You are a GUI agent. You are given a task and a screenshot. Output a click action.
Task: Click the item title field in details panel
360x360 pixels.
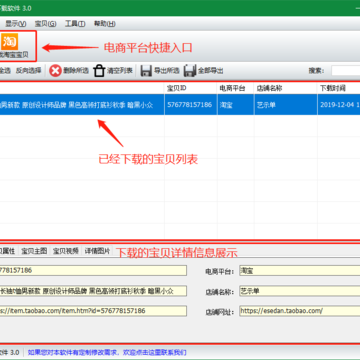93,291
